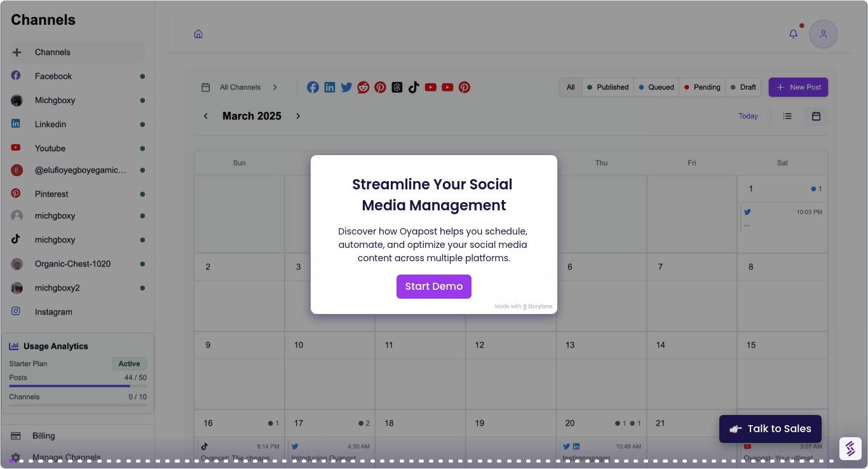Open the TikTok post at 9:14 PM

coord(240,452)
